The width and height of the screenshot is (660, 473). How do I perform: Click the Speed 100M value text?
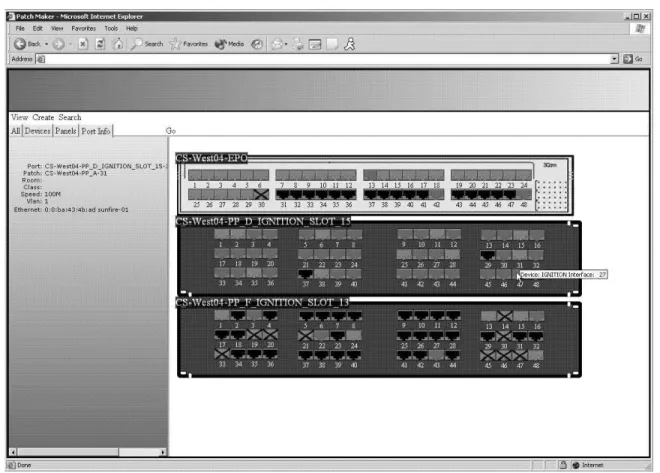coord(53,194)
